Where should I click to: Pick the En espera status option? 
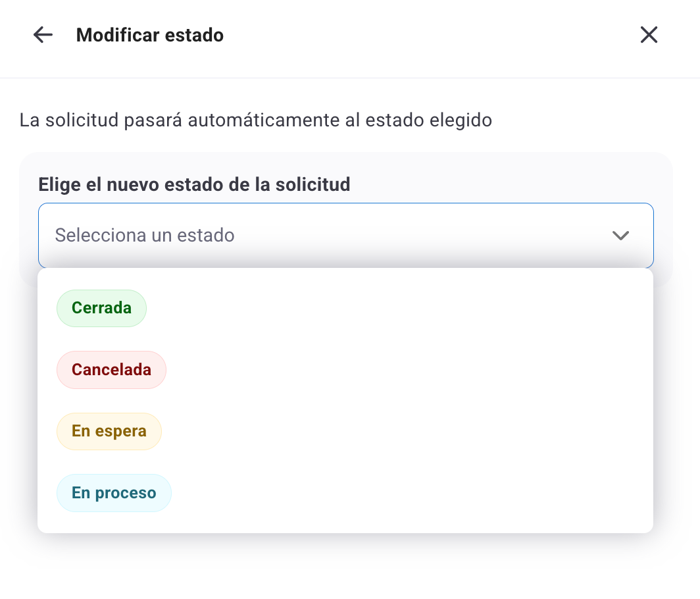click(109, 432)
